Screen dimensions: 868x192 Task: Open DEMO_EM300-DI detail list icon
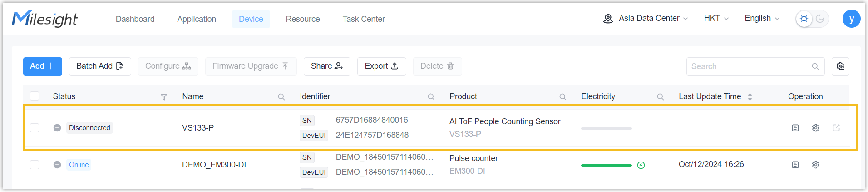[795, 165]
